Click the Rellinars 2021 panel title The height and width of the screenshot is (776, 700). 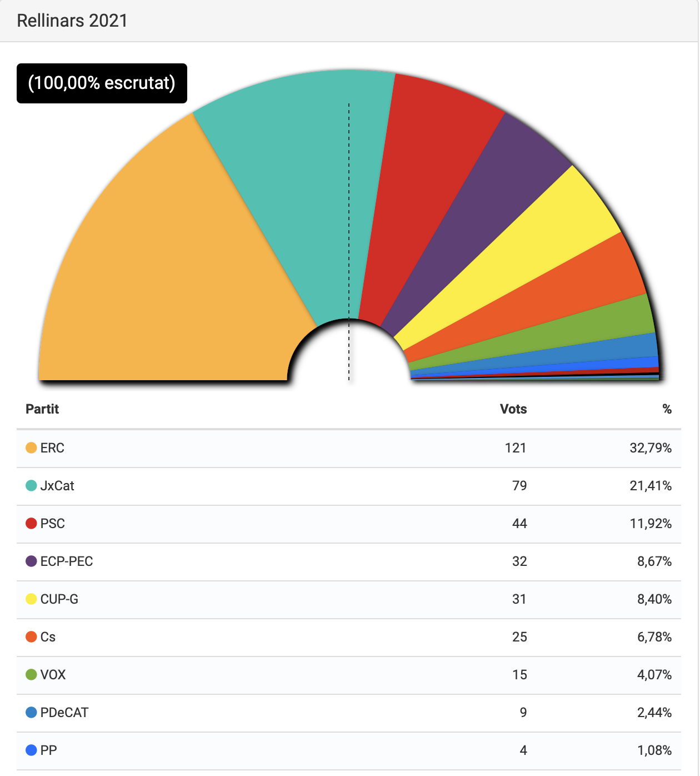pos(72,21)
